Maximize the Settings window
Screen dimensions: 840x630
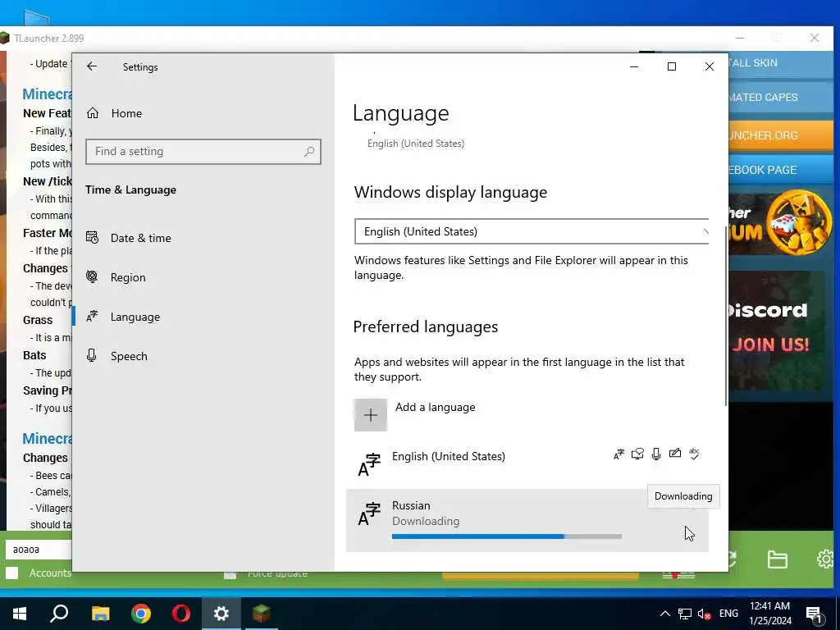(x=672, y=66)
